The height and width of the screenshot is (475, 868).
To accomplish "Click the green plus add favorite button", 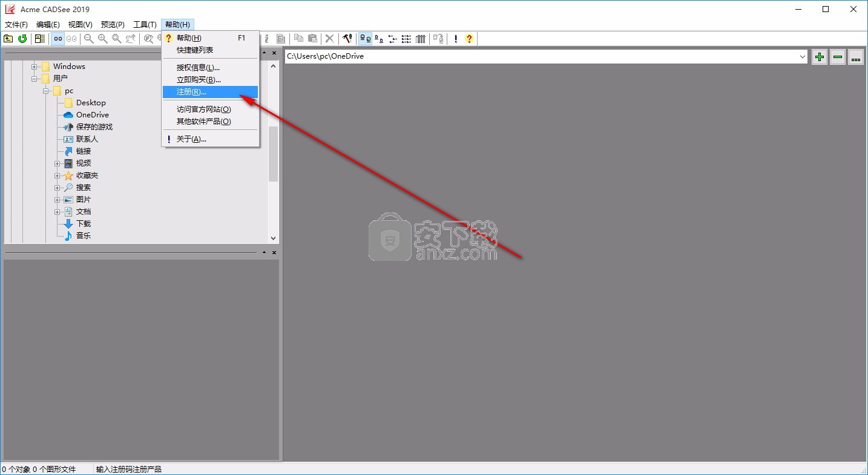I will click(819, 57).
